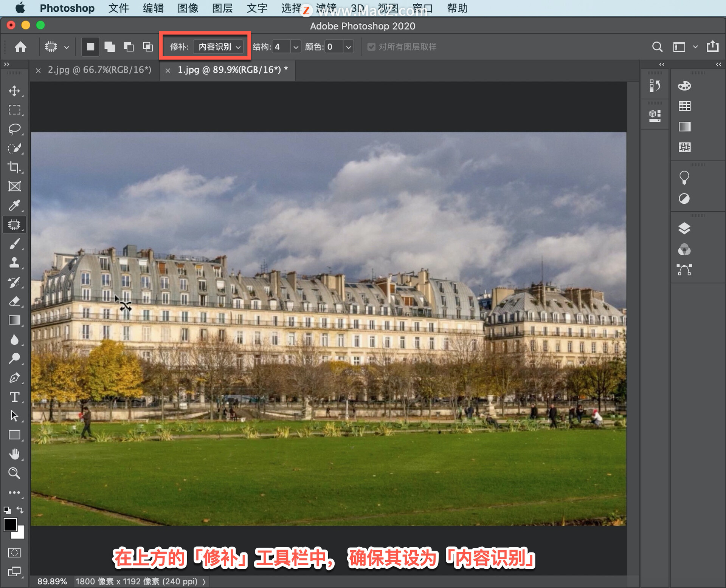Click the Share image icon
726x588 pixels.
(713, 46)
